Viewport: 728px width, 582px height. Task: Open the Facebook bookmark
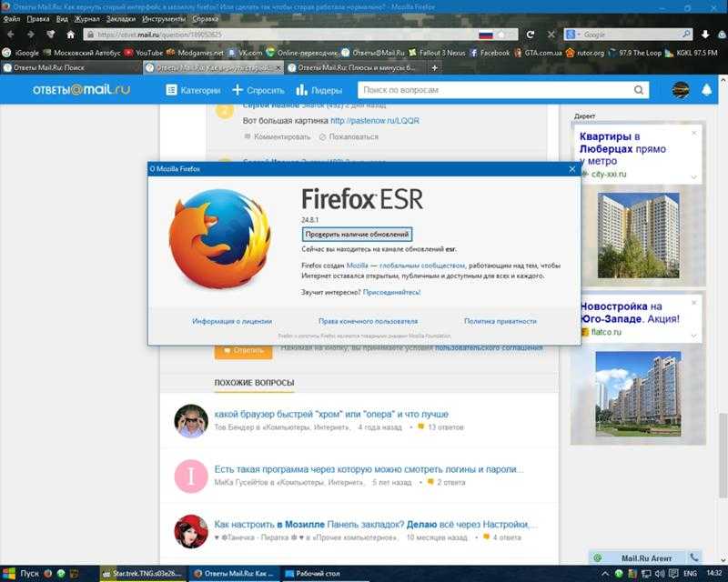(490, 53)
